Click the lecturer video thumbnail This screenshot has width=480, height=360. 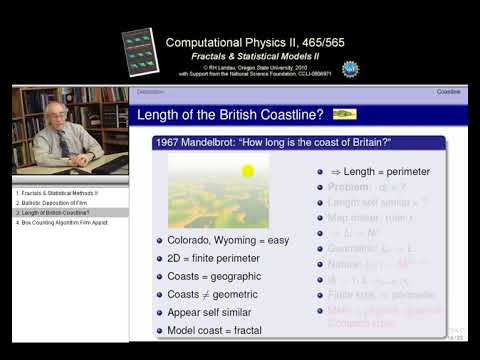pyautogui.click(x=70, y=130)
